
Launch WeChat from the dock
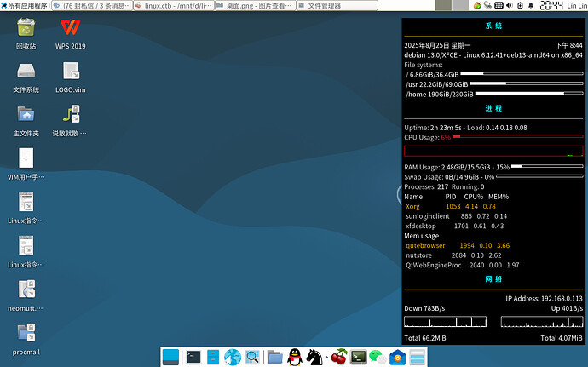[x=379, y=358]
